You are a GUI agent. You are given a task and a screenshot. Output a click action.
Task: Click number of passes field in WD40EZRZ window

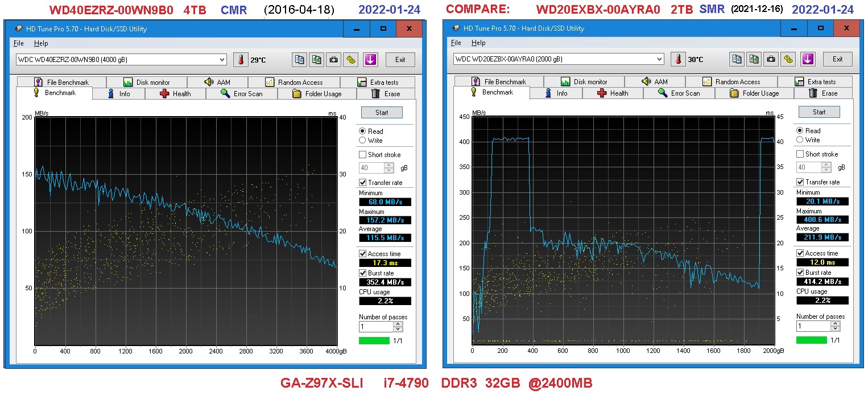[376, 327]
